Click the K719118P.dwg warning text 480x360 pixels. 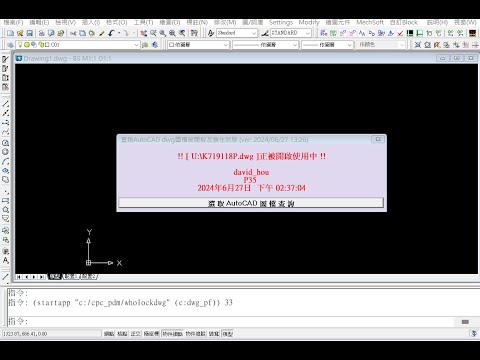coord(251,156)
